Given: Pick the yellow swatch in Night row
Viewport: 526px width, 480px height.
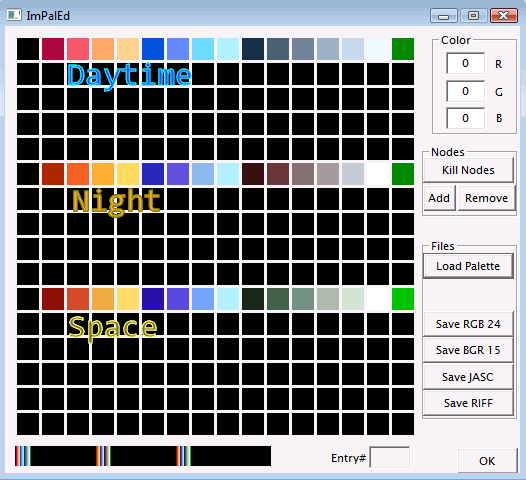Looking at the screenshot, I should [x=128, y=174].
